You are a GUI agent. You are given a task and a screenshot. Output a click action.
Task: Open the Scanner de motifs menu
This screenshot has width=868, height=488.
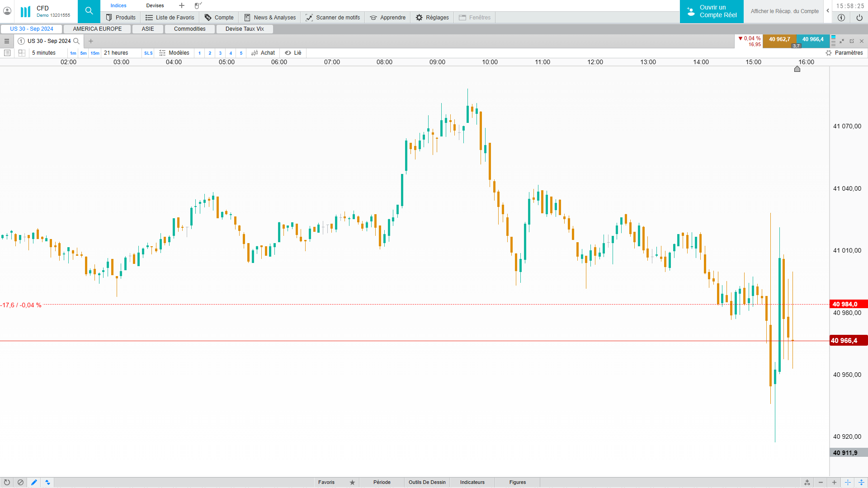(333, 18)
